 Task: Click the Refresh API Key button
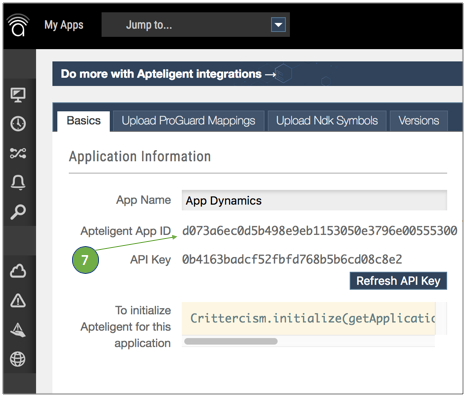tap(398, 281)
